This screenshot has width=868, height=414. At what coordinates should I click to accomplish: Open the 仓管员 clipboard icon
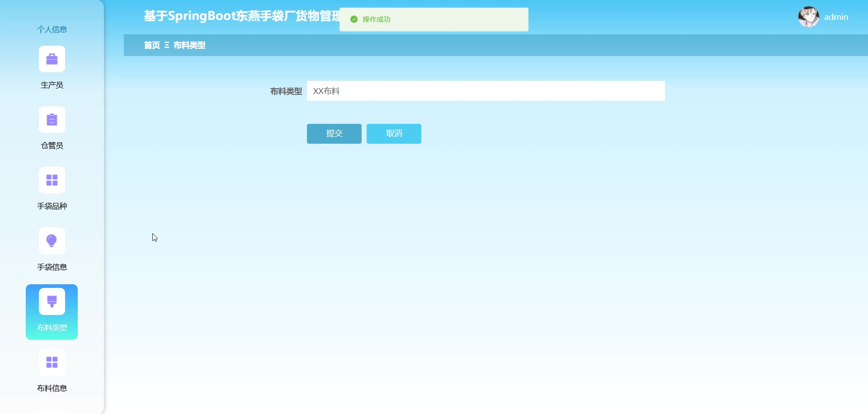(52, 120)
